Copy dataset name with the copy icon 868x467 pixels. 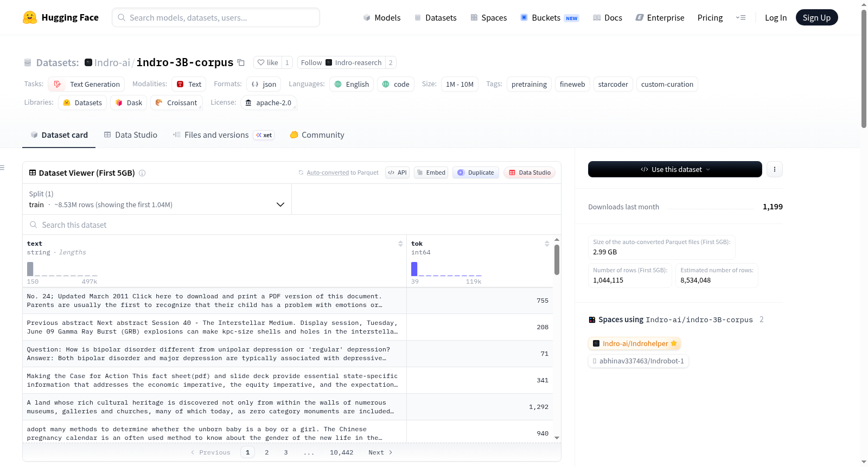coord(241,62)
